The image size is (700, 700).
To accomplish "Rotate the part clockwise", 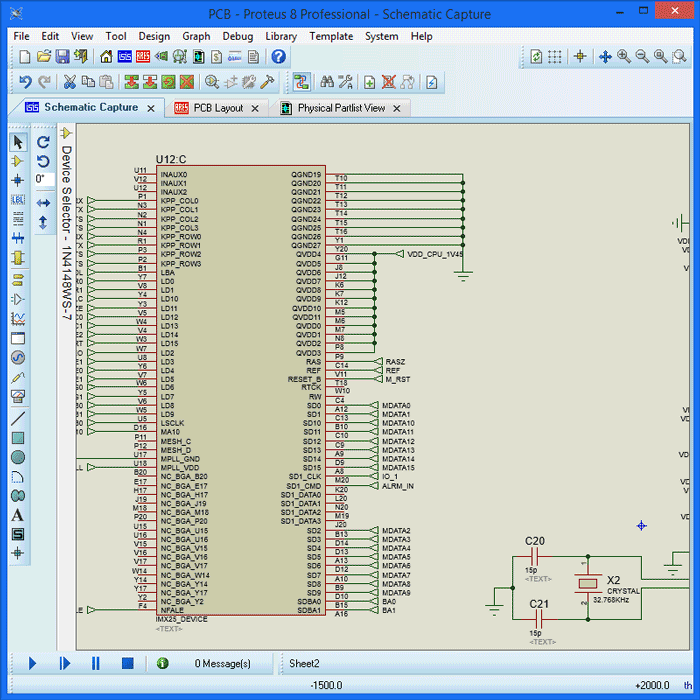I will click(x=43, y=142).
